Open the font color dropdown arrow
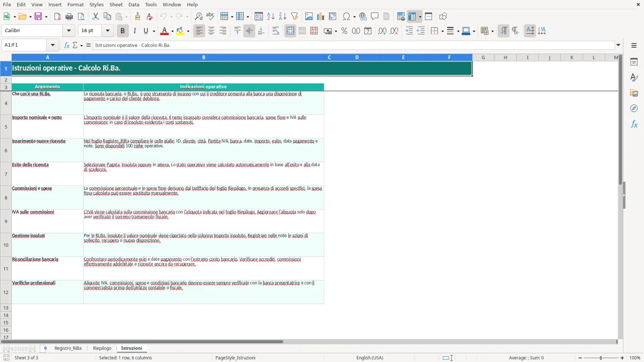The height and width of the screenshot is (362, 644). point(173,31)
